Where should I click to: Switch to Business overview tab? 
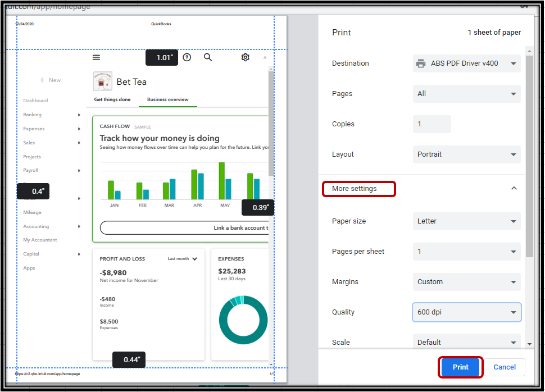(168, 100)
